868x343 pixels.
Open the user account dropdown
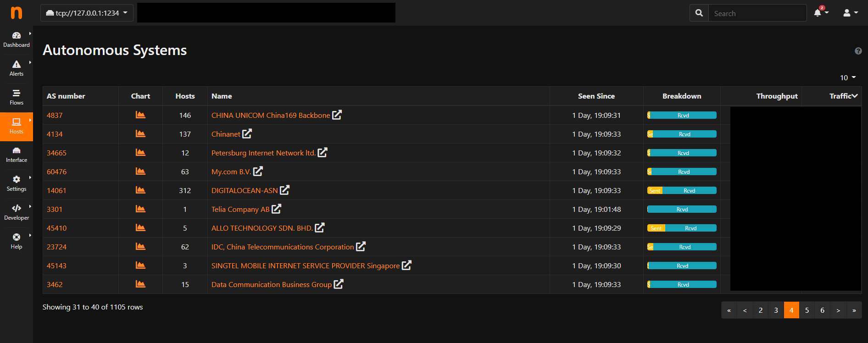pos(850,13)
